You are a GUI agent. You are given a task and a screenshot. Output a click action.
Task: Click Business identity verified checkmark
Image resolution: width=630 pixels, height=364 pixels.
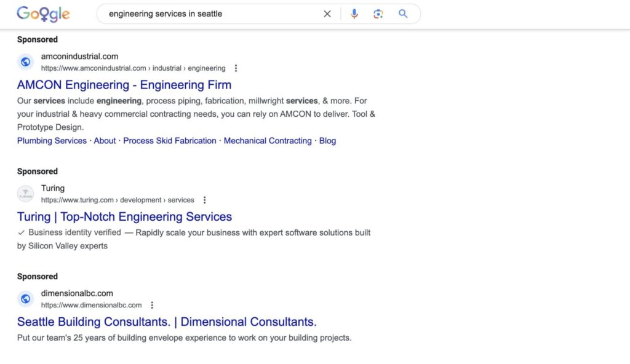pos(22,232)
